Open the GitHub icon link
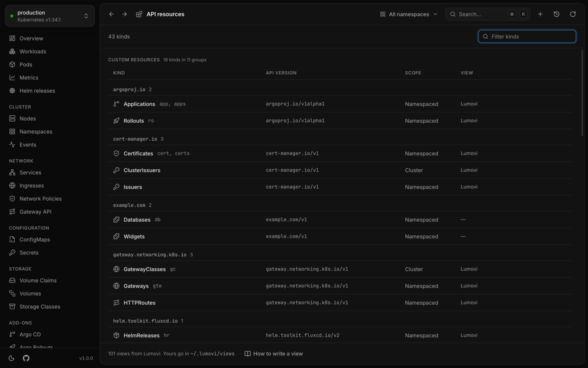Viewport: 588px width, 368px height. (x=26, y=358)
